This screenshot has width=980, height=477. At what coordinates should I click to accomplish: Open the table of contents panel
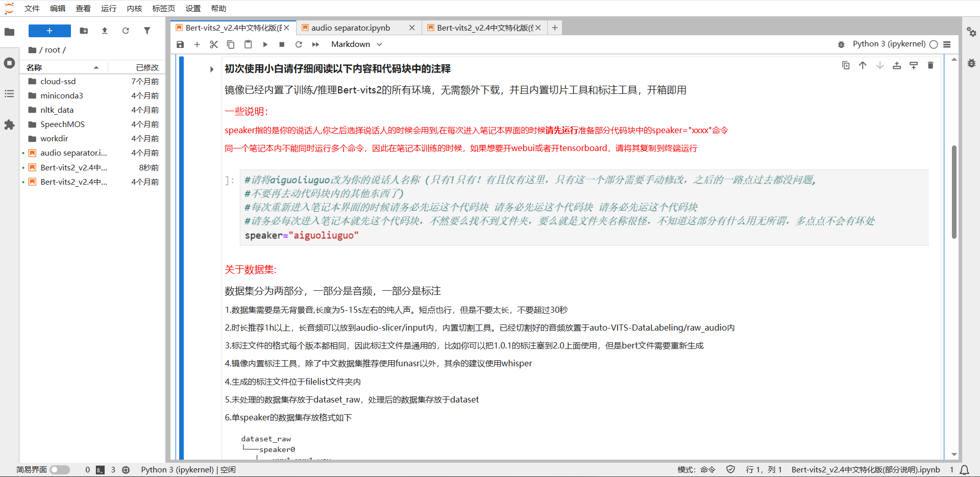click(9, 94)
